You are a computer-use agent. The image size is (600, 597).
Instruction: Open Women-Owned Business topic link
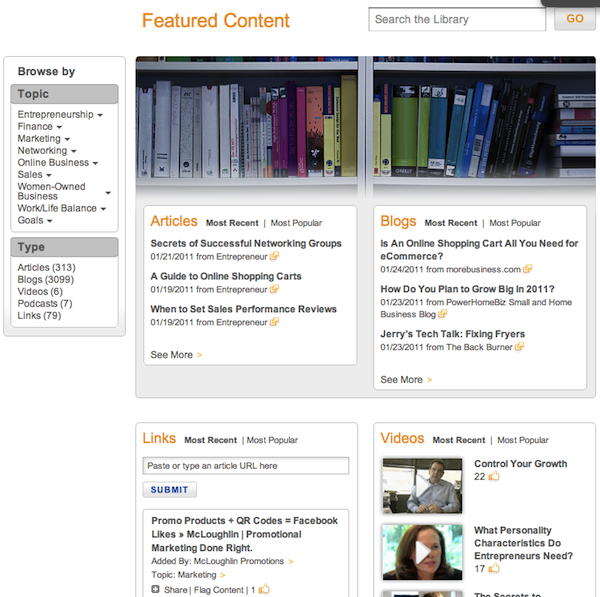(51, 191)
